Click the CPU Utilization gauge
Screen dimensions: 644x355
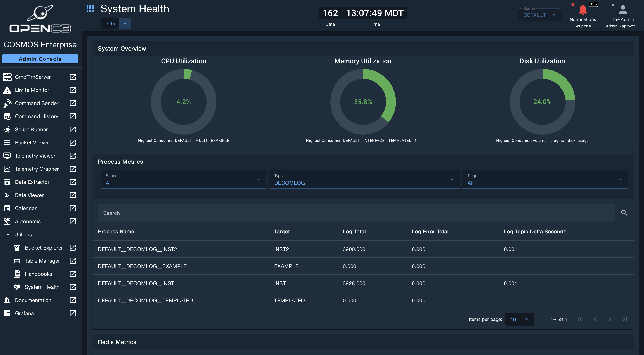click(x=183, y=102)
